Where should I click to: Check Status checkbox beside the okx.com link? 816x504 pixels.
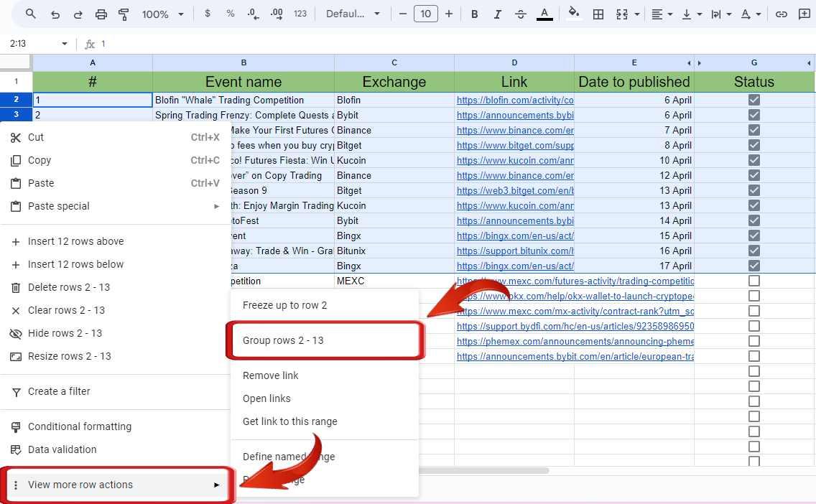(754, 296)
